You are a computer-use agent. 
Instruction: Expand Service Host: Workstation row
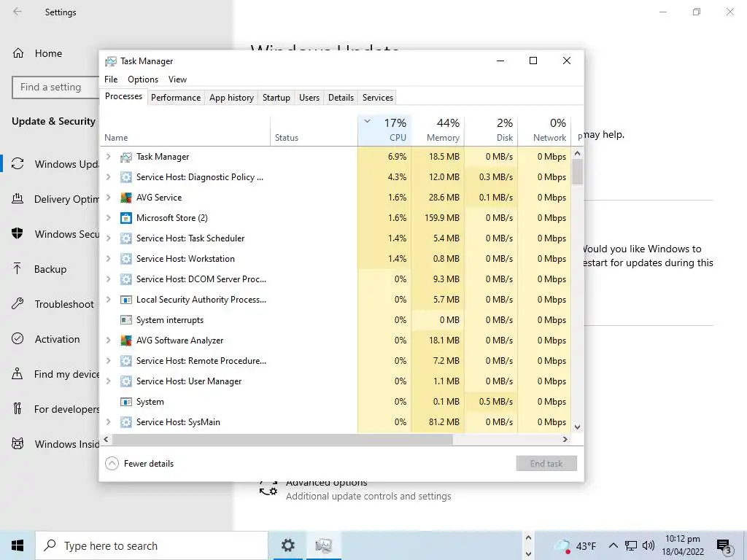[x=109, y=259]
